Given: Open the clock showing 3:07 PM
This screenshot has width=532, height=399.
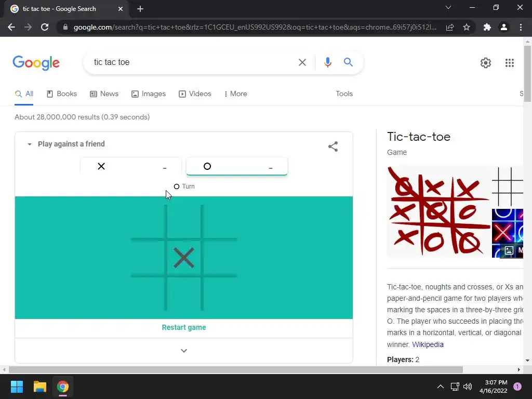Looking at the screenshot, I should click(x=494, y=387).
